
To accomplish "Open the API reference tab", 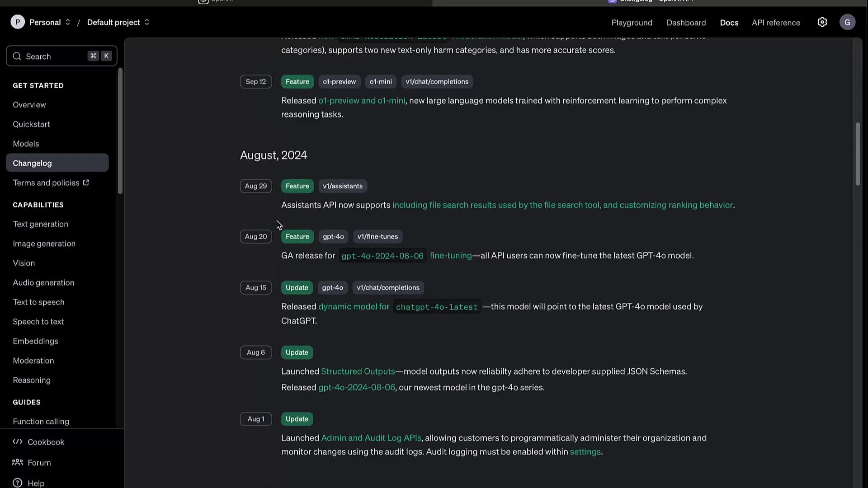I will coord(776,23).
